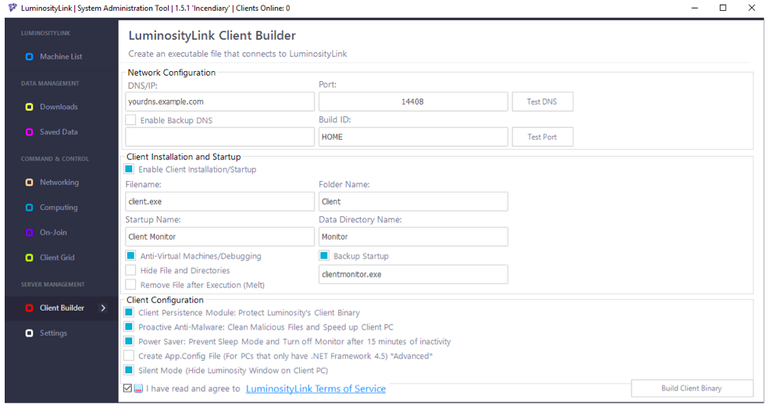Expand the Client Builder chevron arrow
Viewport: 770px width, 413px height.
tap(103, 308)
